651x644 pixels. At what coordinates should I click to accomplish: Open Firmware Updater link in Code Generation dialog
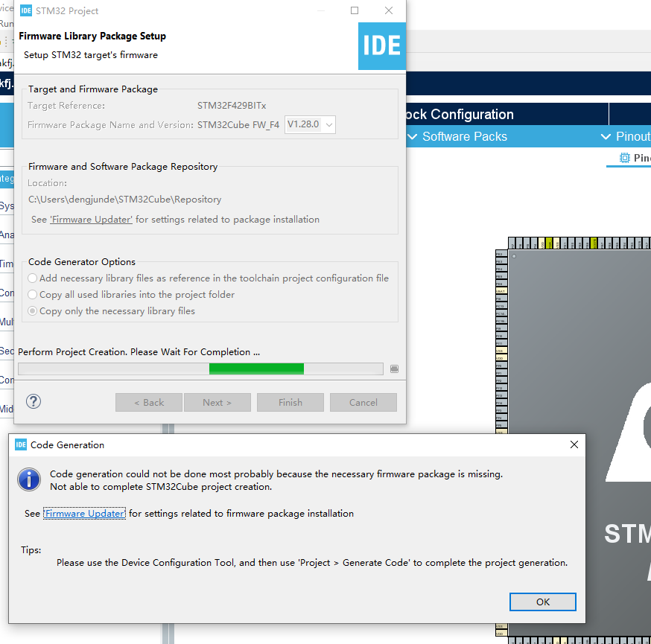point(85,514)
